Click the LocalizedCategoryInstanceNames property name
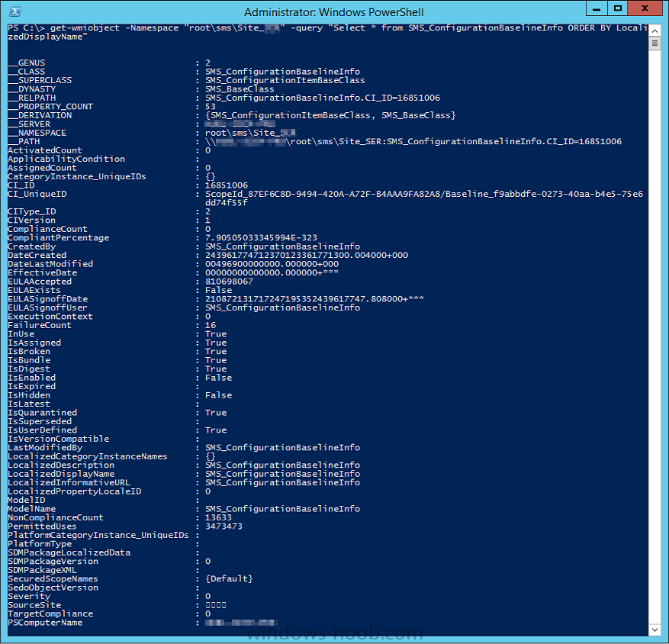Screen dimensions: 669x644 pos(88,456)
